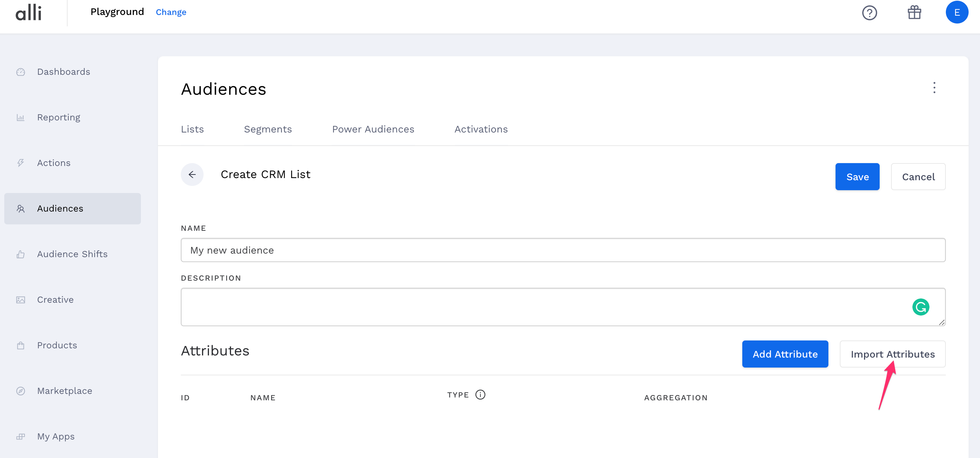Click the Type column info tooltip
The image size is (980, 458).
[x=480, y=395]
